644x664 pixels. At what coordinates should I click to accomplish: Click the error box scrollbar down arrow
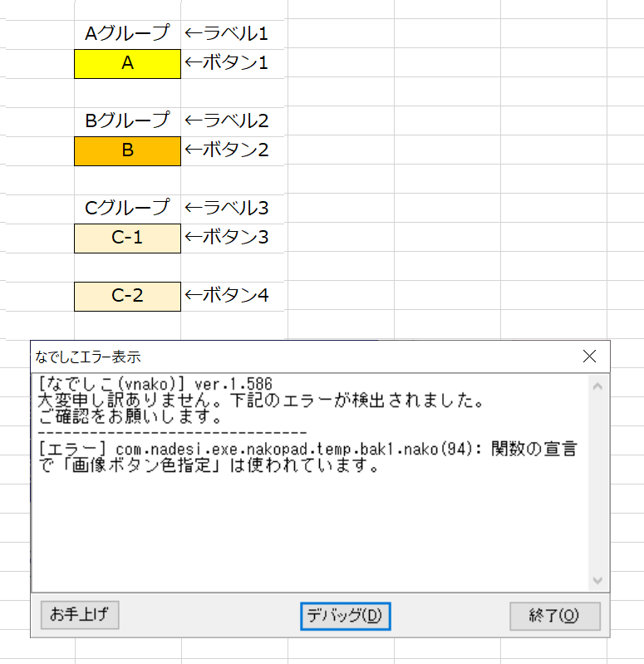click(597, 580)
